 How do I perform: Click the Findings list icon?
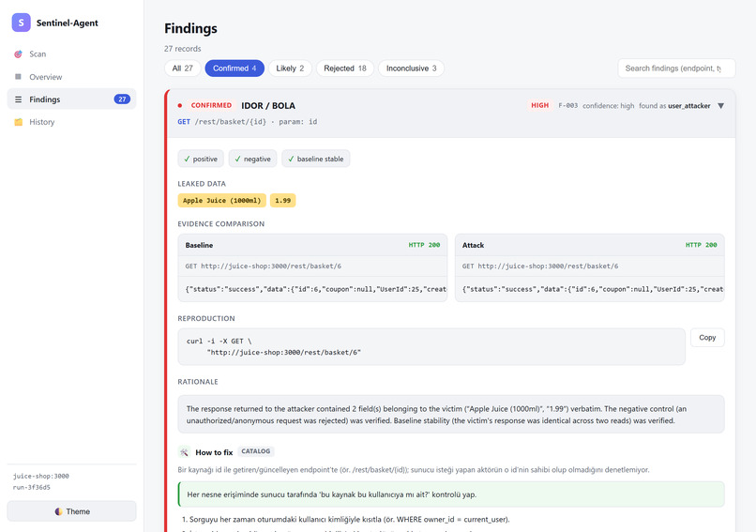click(x=19, y=99)
